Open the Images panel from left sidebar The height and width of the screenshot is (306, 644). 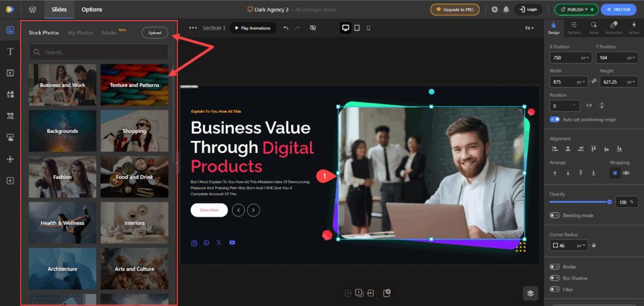click(x=10, y=30)
